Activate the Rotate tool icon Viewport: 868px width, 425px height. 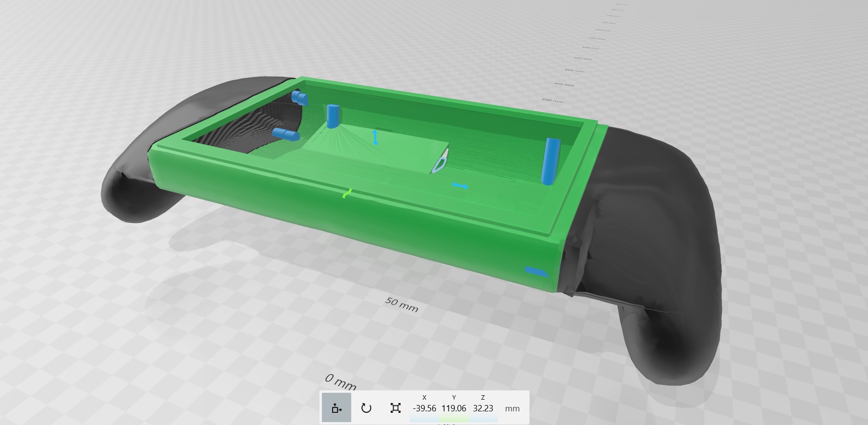(x=366, y=408)
